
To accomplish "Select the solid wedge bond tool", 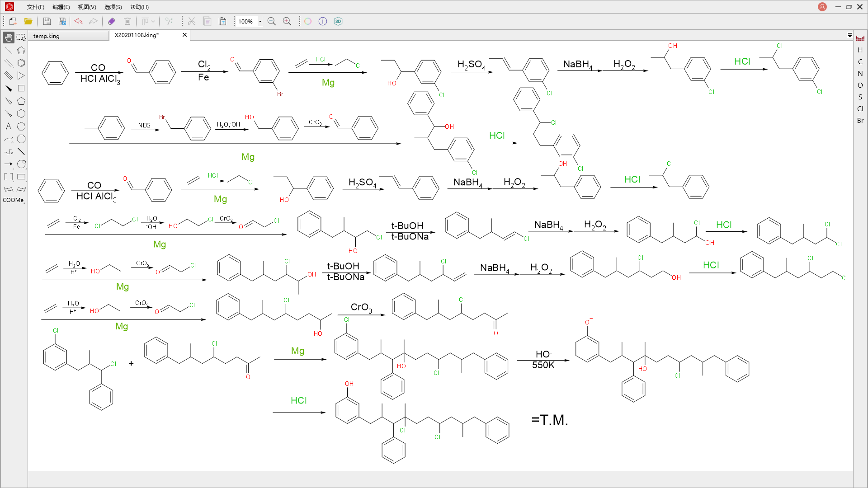I will [9, 88].
